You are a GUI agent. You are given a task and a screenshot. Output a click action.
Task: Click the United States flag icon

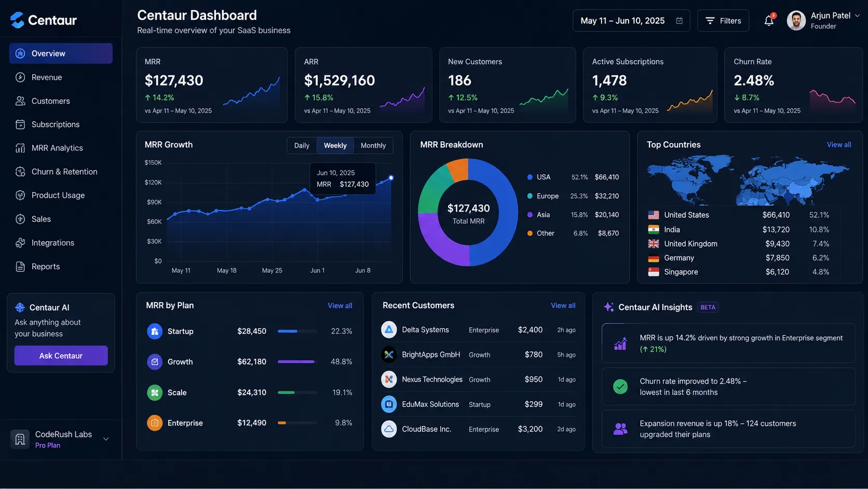click(x=654, y=215)
